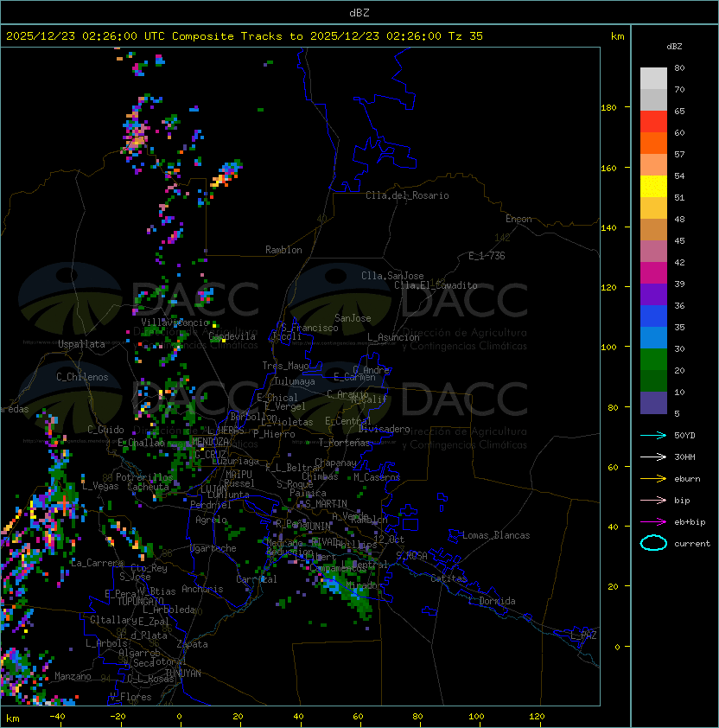
Task: Click the C_Chilenos place label
Action: [82, 377]
